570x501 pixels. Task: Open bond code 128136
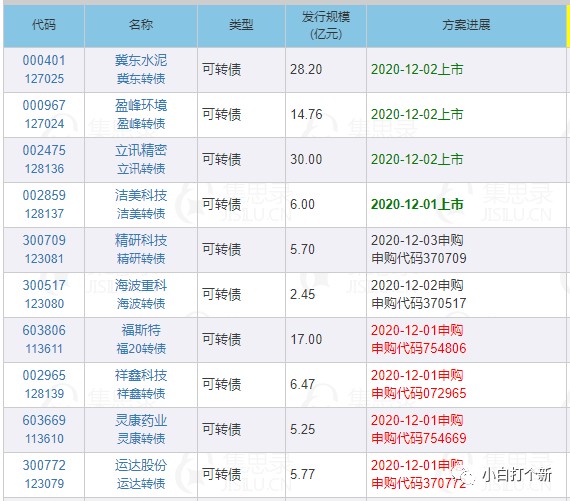tap(44, 169)
